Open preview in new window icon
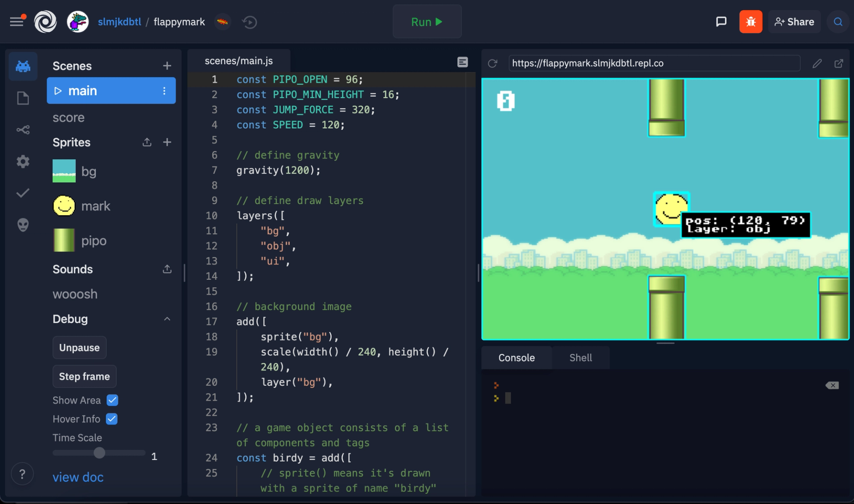This screenshot has width=854, height=504. [x=838, y=63]
